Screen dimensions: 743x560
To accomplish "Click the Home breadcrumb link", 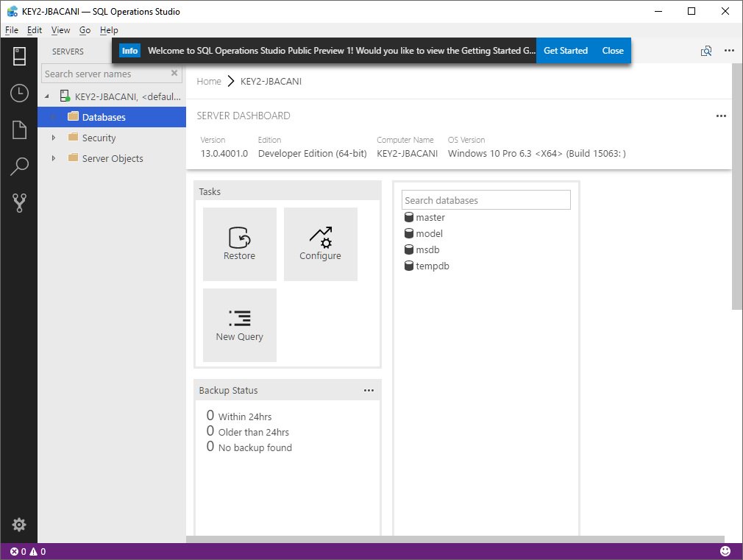I will [x=209, y=81].
